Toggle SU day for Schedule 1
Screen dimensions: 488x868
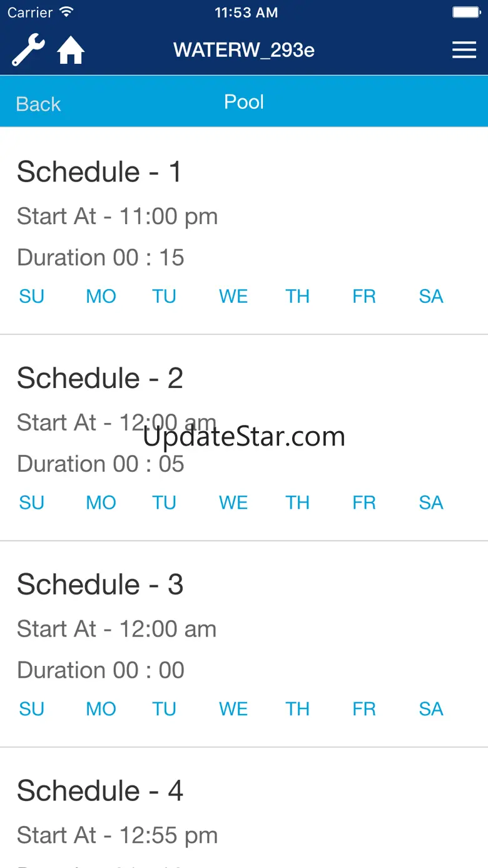[x=31, y=296]
